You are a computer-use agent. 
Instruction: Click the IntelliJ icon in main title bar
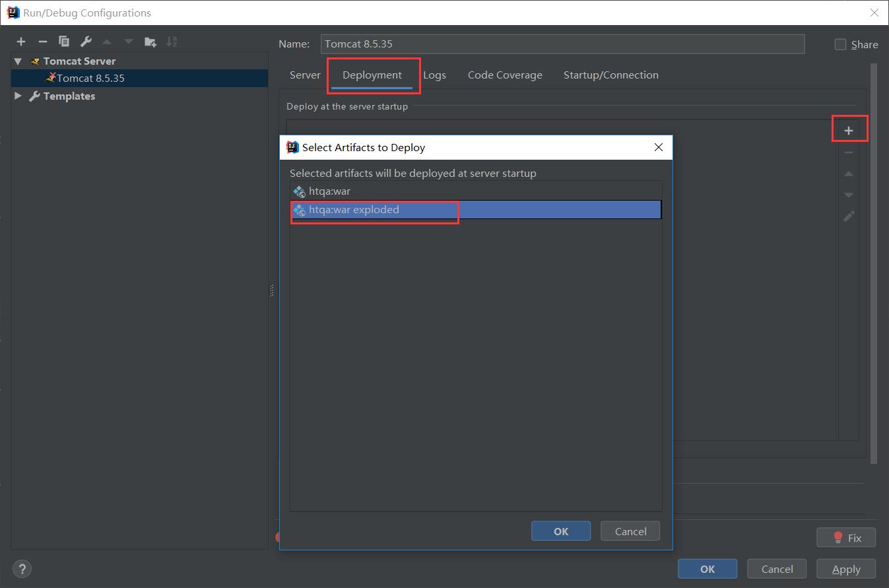[x=13, y=13]
